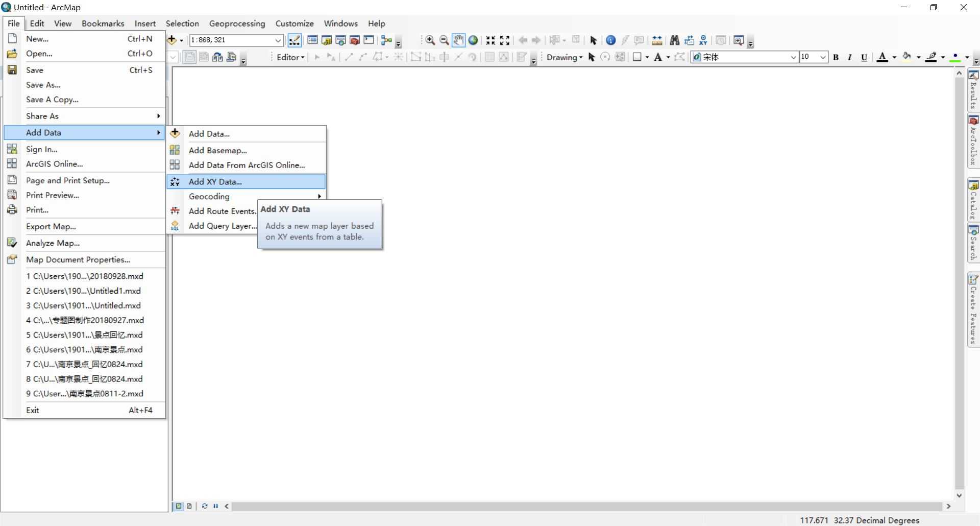Select Add Route Events entry
980x526 pixels.
[212, 211]
